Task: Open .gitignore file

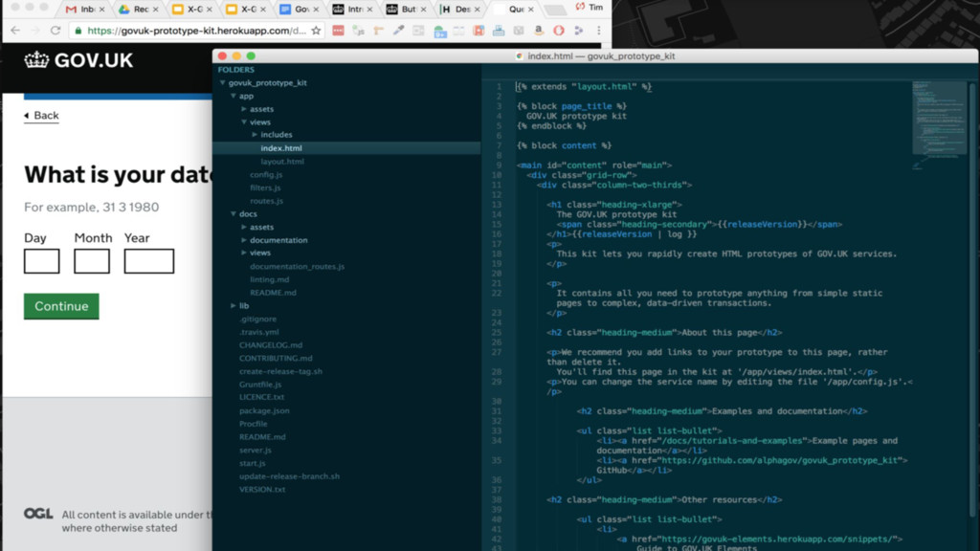Action: (x=258, y=319)
